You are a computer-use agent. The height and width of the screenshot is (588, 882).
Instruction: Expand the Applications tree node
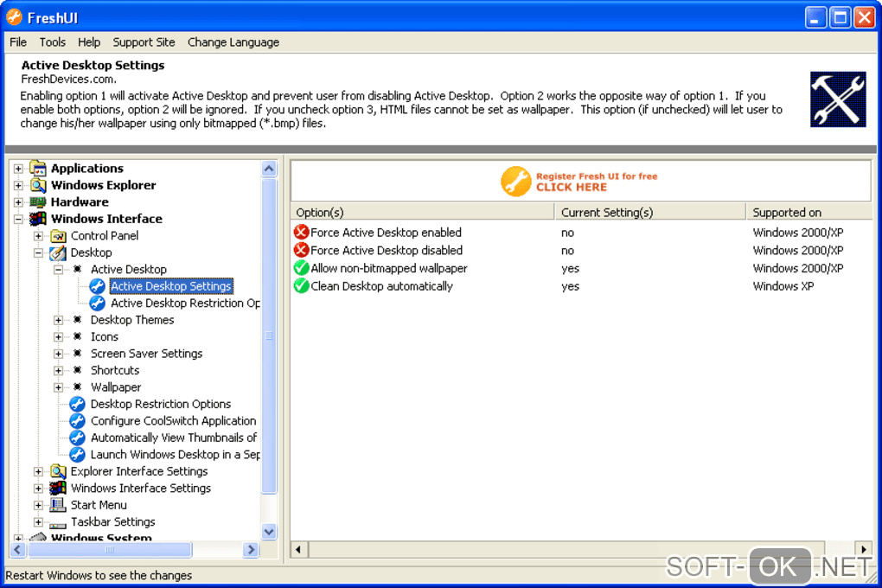[18, 169]
